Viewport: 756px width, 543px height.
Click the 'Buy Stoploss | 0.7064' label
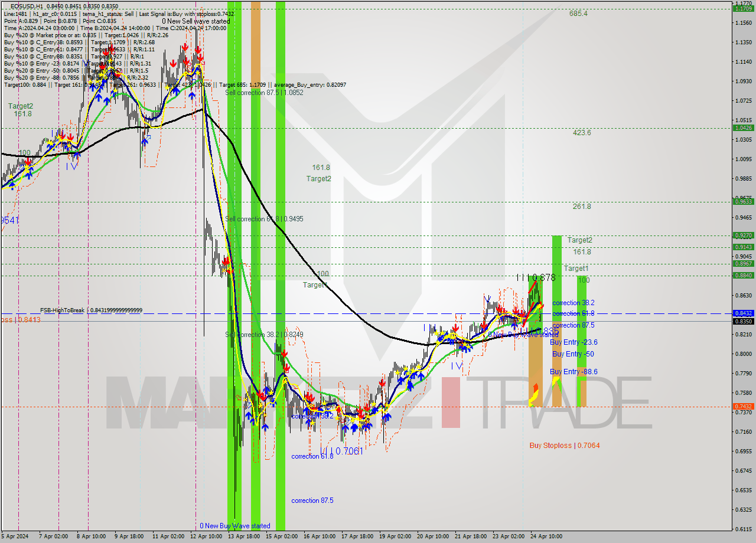(565, 446)
